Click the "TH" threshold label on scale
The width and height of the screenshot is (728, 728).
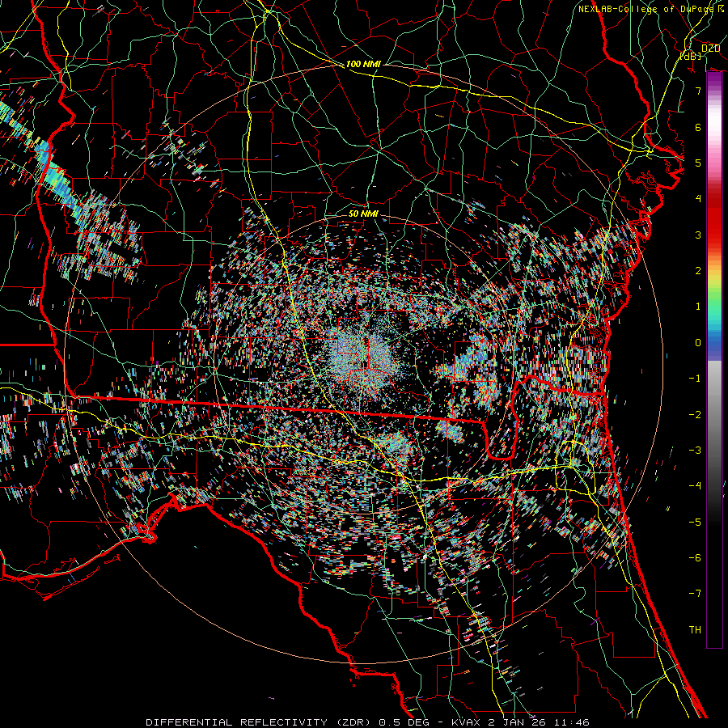(x=695, y=630)
